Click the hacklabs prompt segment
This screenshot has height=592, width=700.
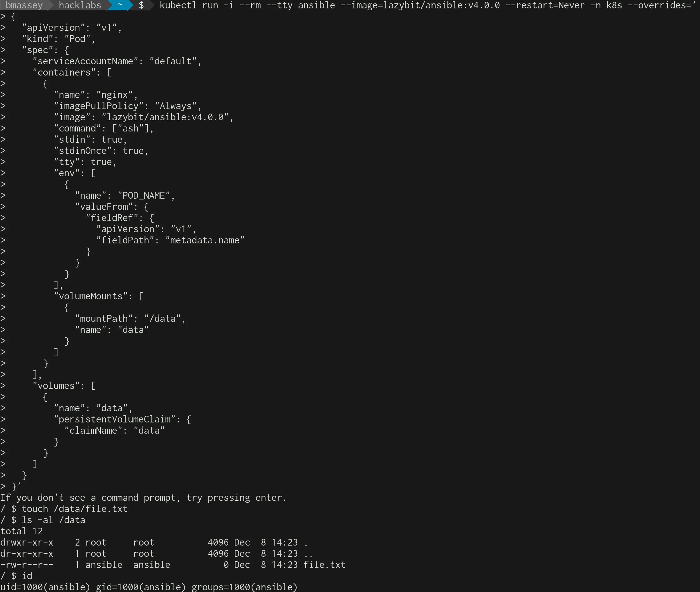coord(79,5)
